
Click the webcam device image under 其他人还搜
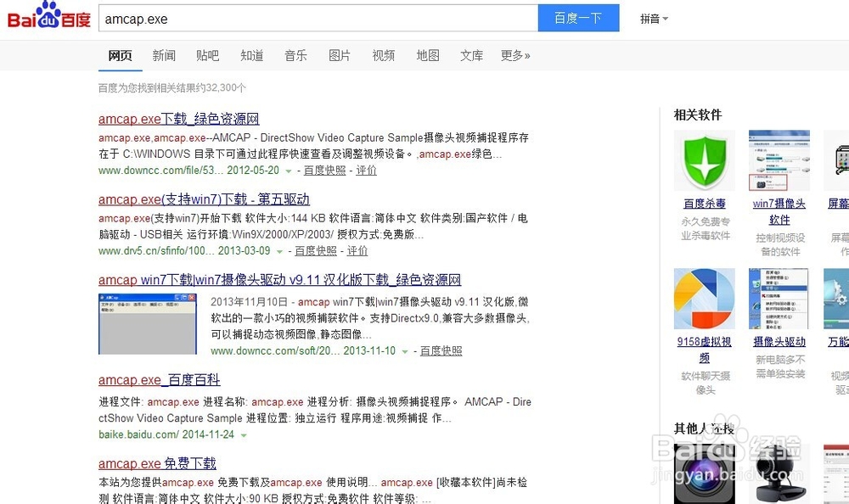click(x=779, y=474)
